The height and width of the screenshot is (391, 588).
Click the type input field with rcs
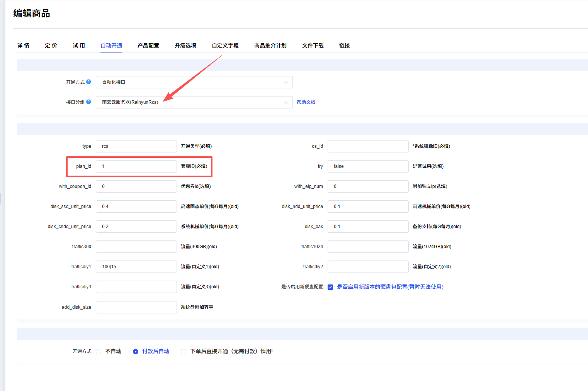pyautogui.click(x=136, y=146)
